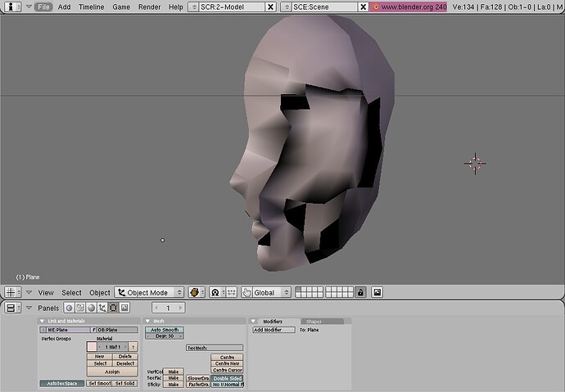Open the Info window type selector icon
This screenshot has height=392, width=565.
coord(13,7)
